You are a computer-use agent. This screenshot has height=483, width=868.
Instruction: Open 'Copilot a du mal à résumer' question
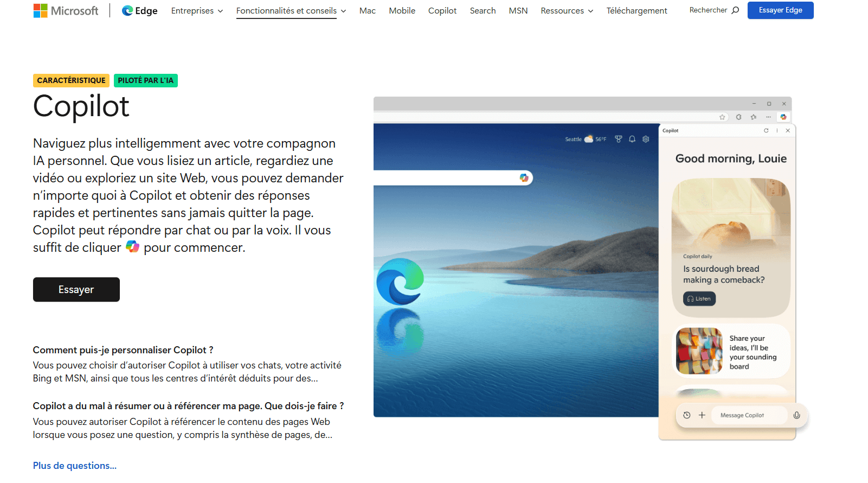click(x=189, y=406)
